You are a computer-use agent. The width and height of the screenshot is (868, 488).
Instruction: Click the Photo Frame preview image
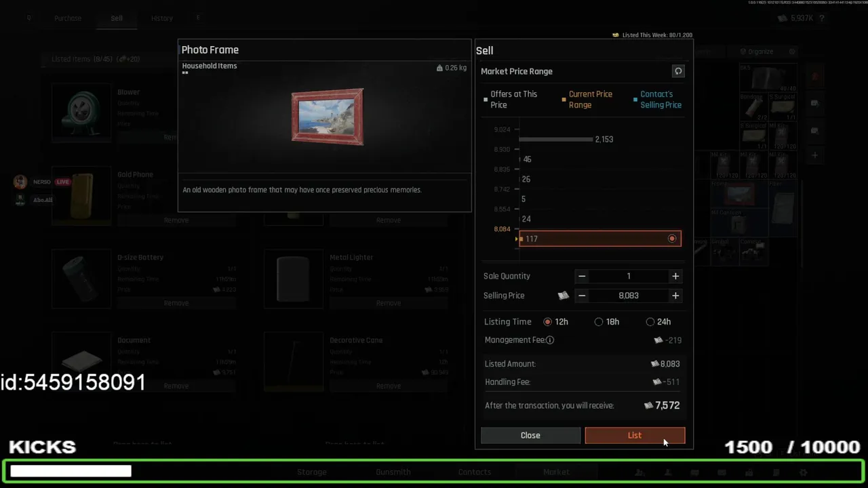click(328, 117)
